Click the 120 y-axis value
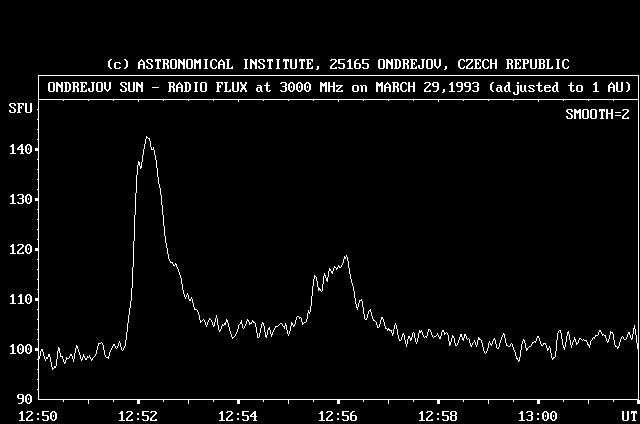 click(x=19, y=249)
